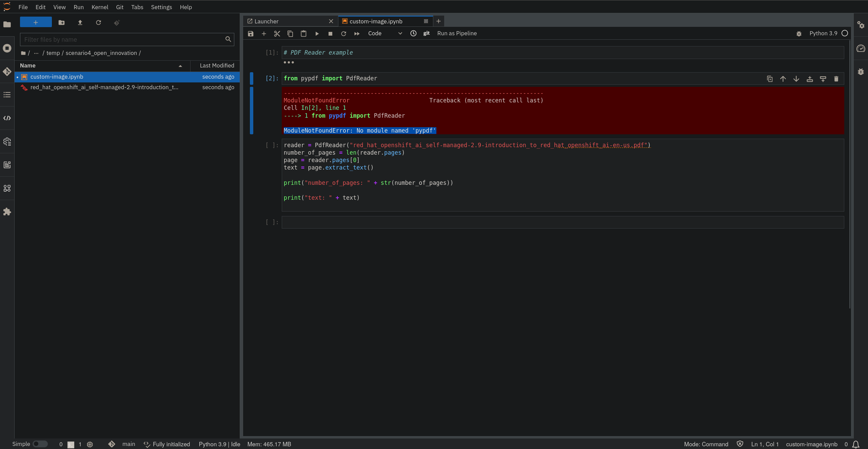Screen dimensions: 868x449
Task: Save the notebook with the disk icon
Action: click(251, 34)
